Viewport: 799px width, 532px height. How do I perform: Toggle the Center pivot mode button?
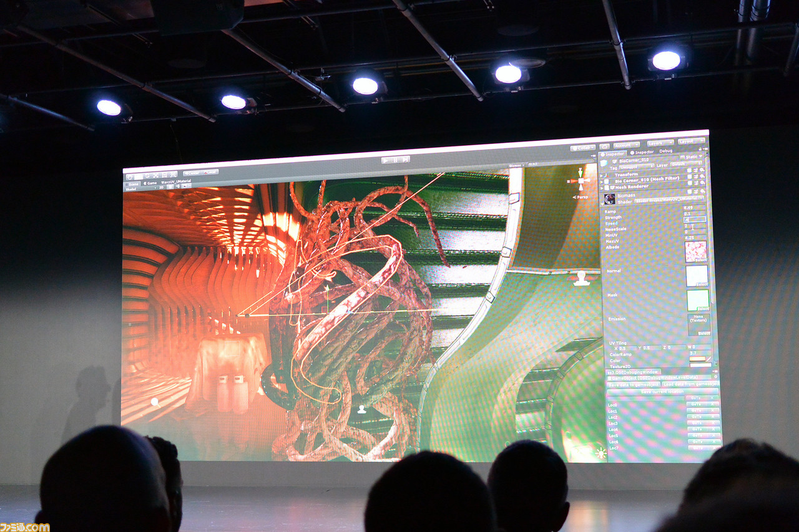coord(193,173)
